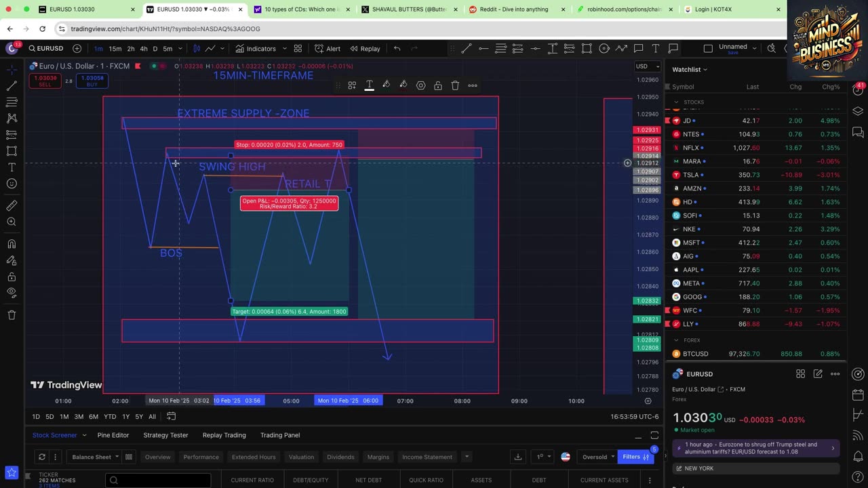Select the cross cursor tool in left toolbar
Screen dimensions: 868x488
tap(12, 70)
